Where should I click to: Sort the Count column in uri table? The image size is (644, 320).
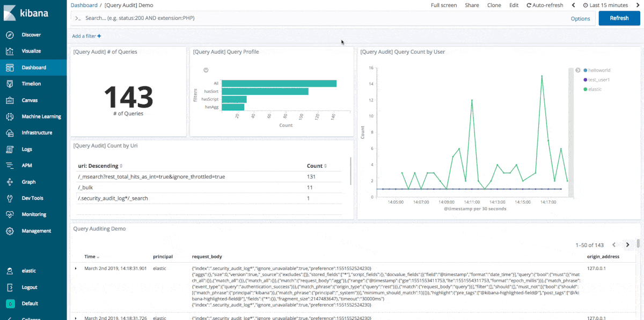[x=317, y=166]
